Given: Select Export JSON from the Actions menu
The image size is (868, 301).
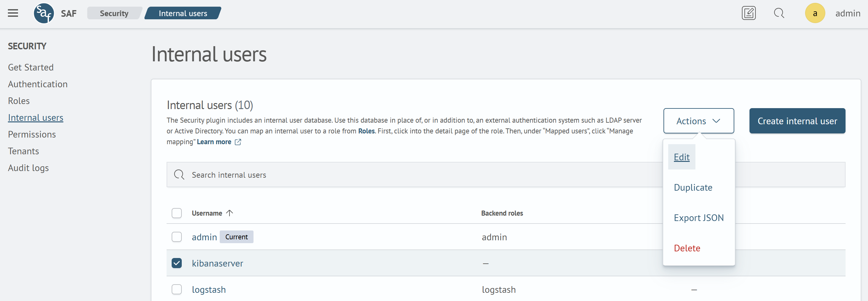Looking at the screenshot, I should (699, 218).
